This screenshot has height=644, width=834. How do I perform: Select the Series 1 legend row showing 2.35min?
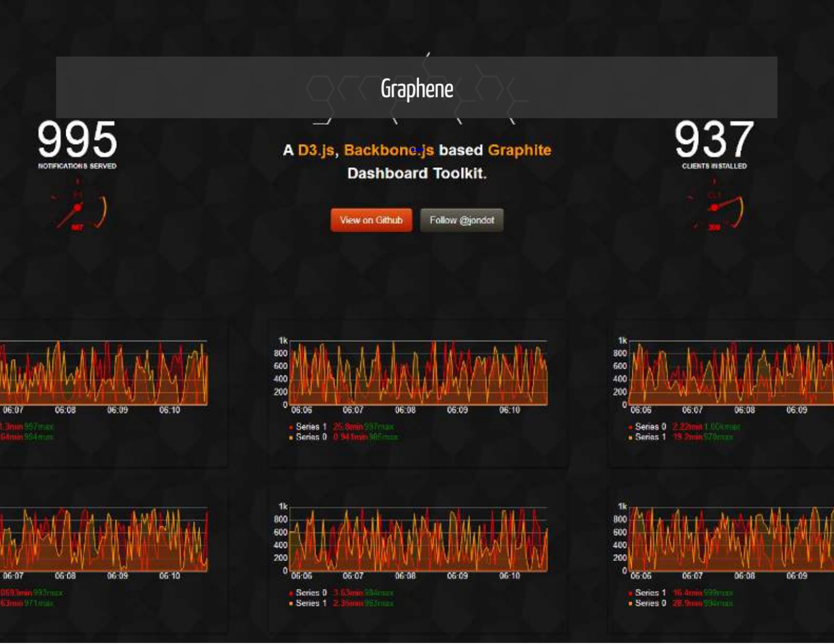click(341, 603)
